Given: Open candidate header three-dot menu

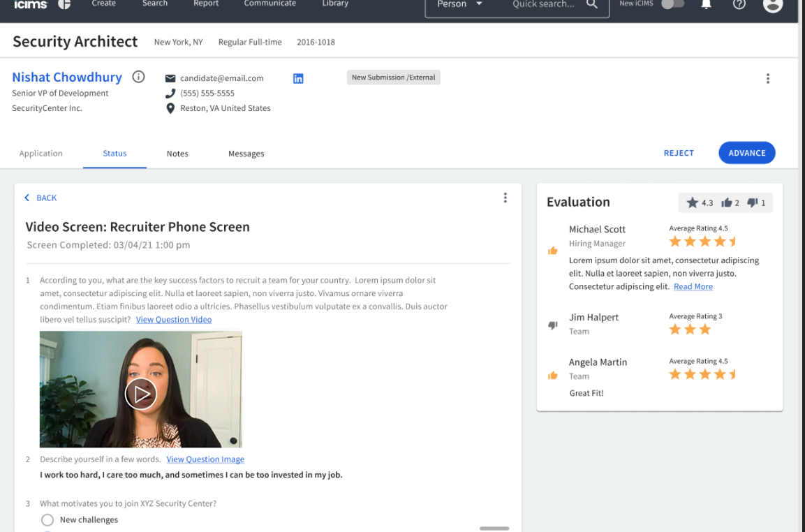Looking at the screenshot, I should click(x=767, y=79).
